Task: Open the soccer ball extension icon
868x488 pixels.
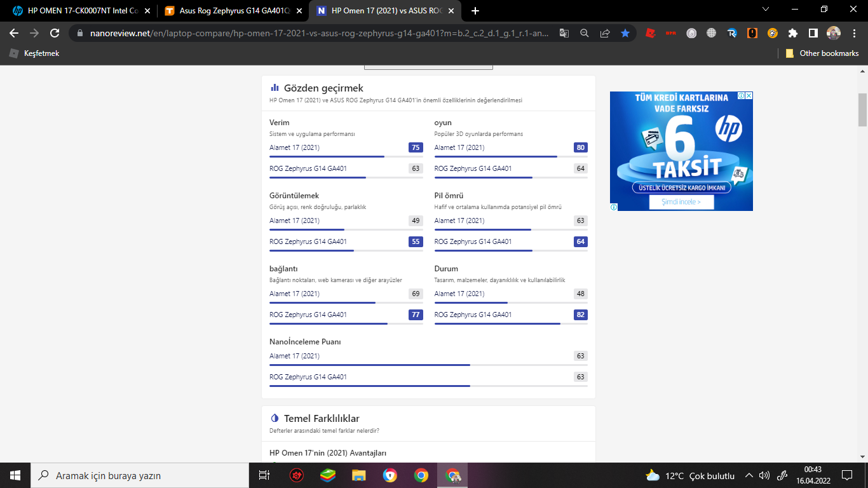Action: click(x=772, y=33)
